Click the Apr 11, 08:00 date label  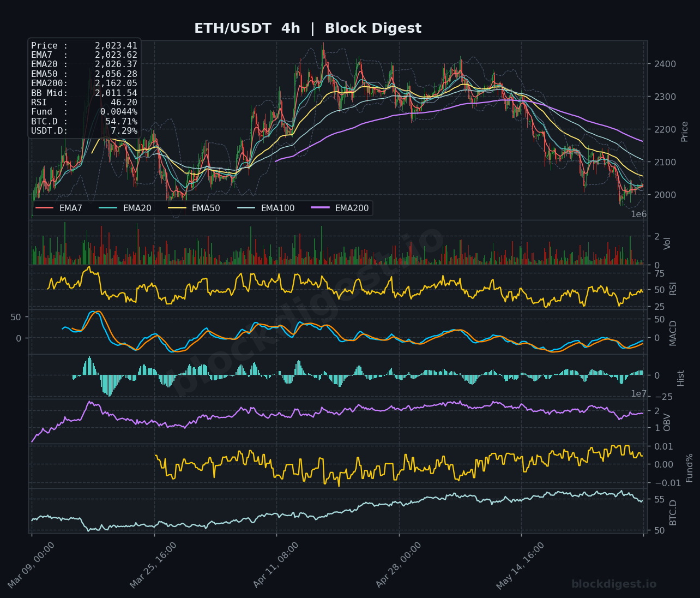coord(276,565)
